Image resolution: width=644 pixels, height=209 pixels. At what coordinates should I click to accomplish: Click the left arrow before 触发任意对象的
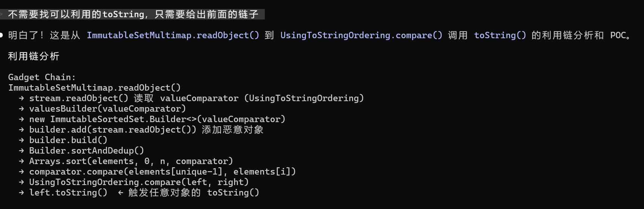[x=120, y=193]
